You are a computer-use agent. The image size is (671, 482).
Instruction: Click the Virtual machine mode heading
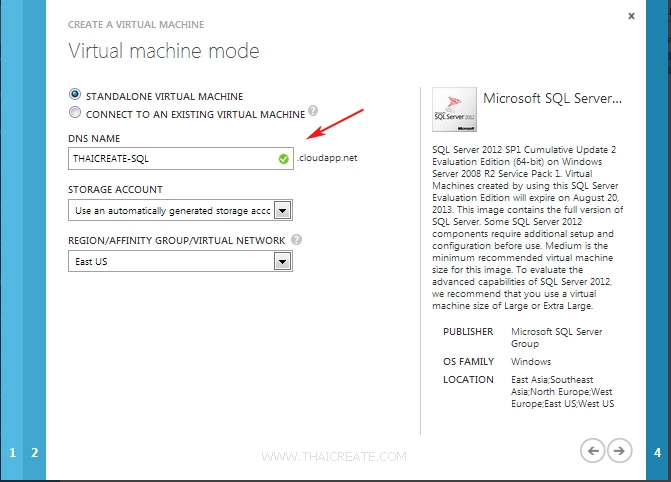click(x=164, y=51)
